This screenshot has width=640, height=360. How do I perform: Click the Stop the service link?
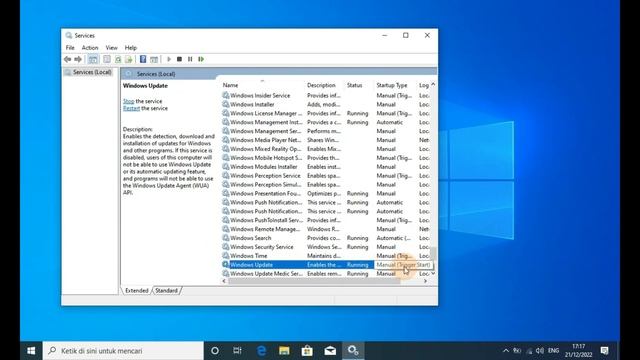129,101
